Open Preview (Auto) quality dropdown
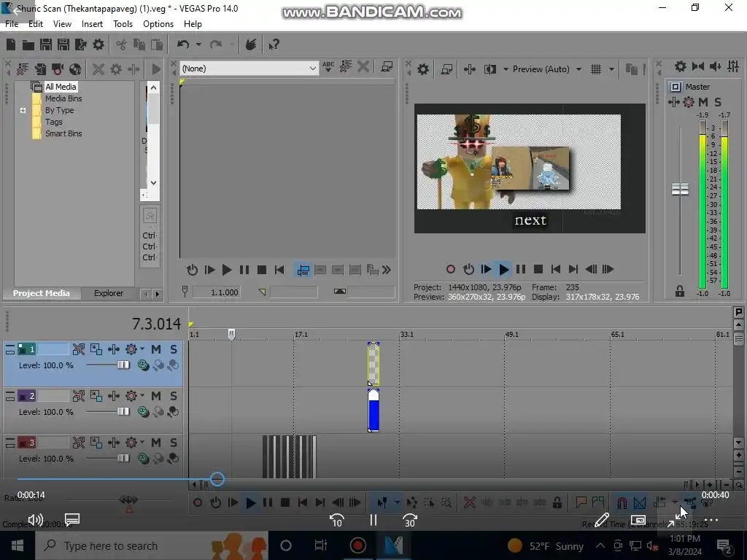 [578, 69]
